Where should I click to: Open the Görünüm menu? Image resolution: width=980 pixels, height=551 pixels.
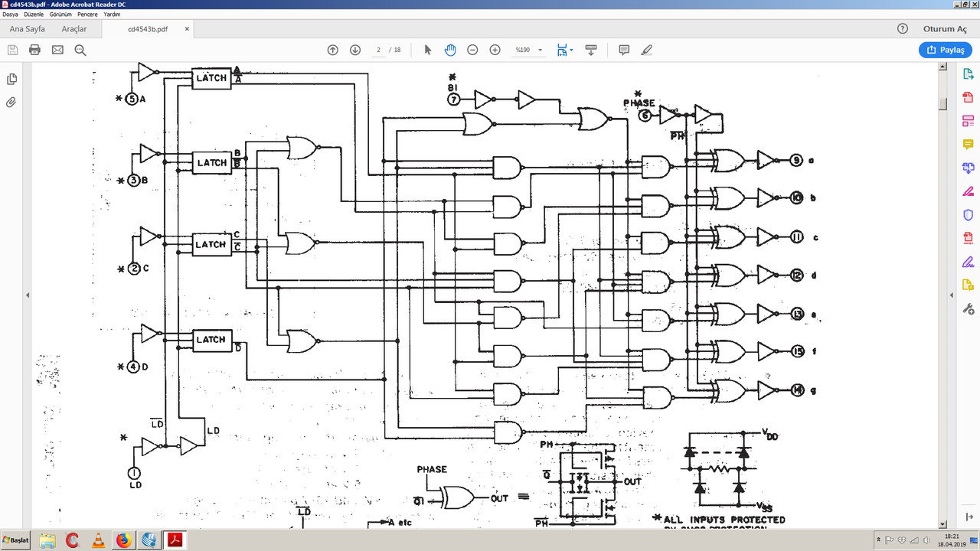click(x=60, y=14)
